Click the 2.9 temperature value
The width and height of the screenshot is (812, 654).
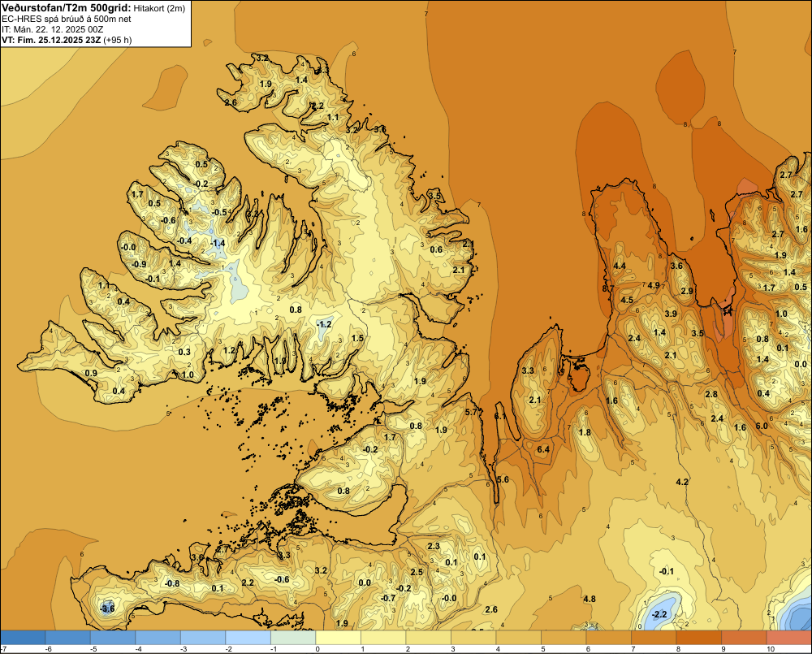(687, 291)
